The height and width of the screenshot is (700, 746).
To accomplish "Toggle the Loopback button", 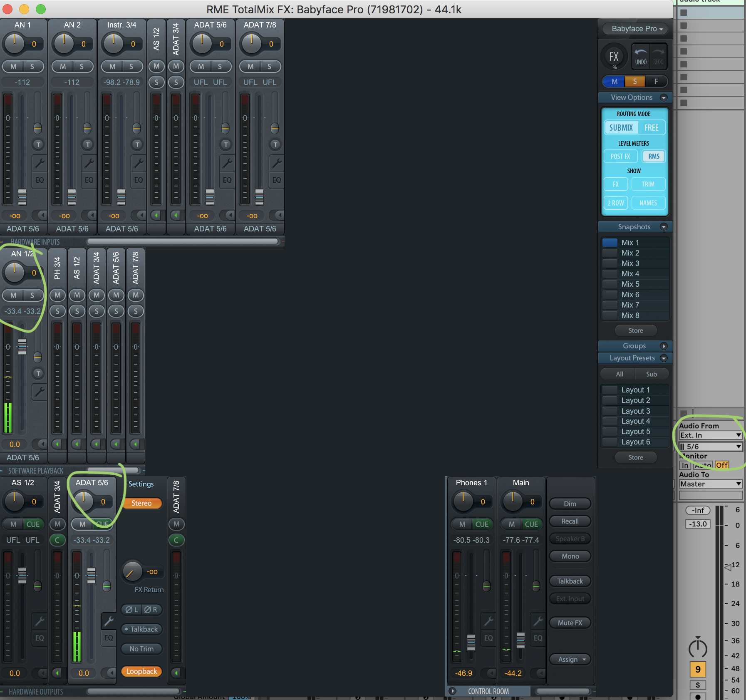I will click(x=141, y=671).
